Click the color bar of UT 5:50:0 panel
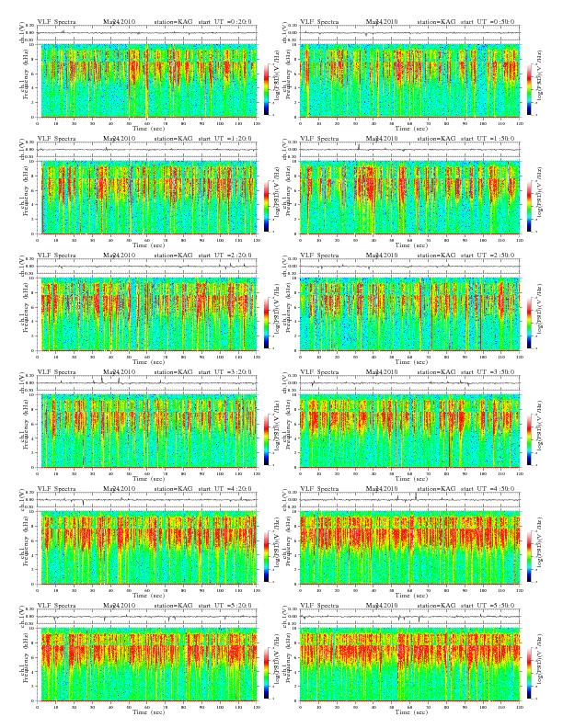Screen dimensions: 563x728 pos(529,673)
